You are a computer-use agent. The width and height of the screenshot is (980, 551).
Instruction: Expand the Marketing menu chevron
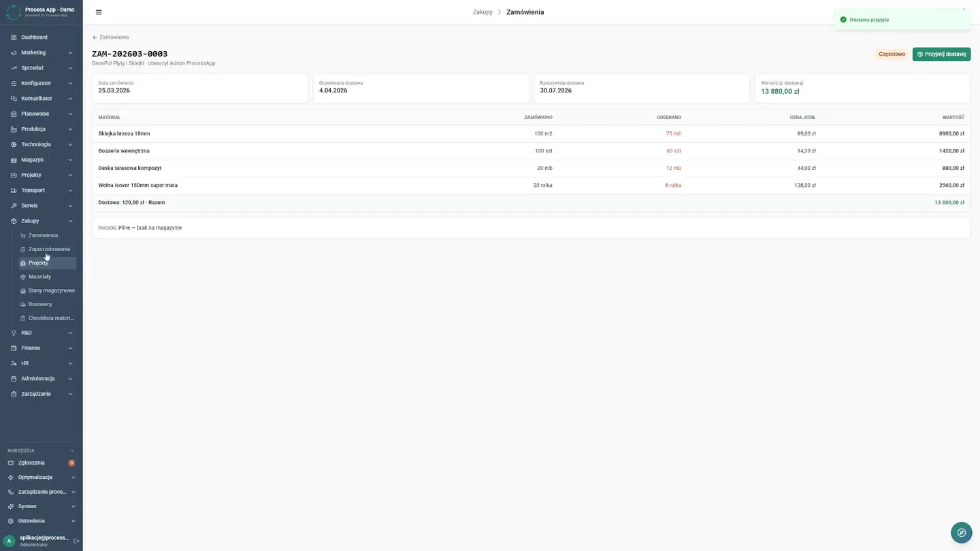coord(70,52)
